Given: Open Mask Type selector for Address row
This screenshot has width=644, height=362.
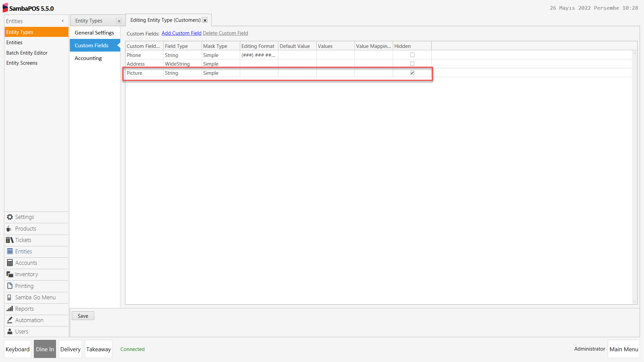Looking at the screenshot, I should pos(220,64).
